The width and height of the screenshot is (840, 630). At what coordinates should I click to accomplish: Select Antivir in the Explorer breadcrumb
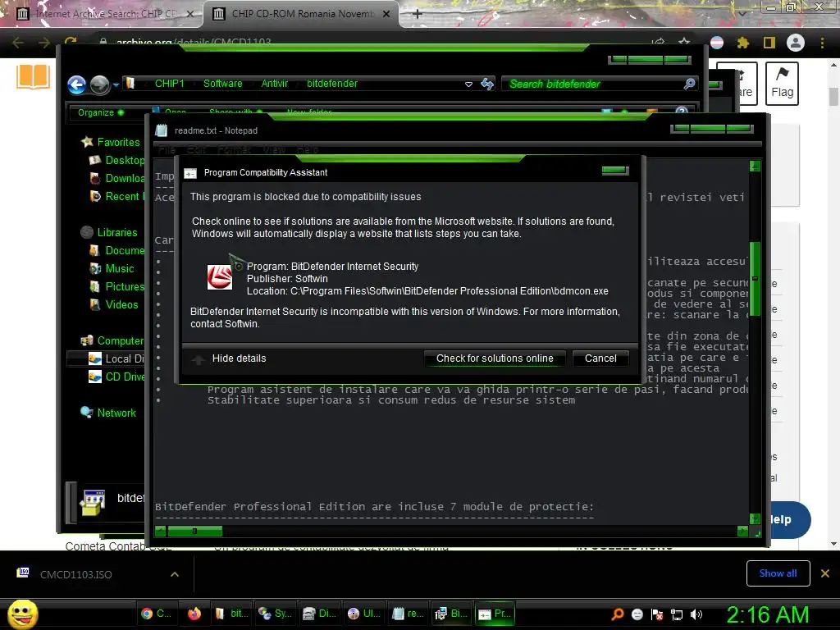coord(274,84)
